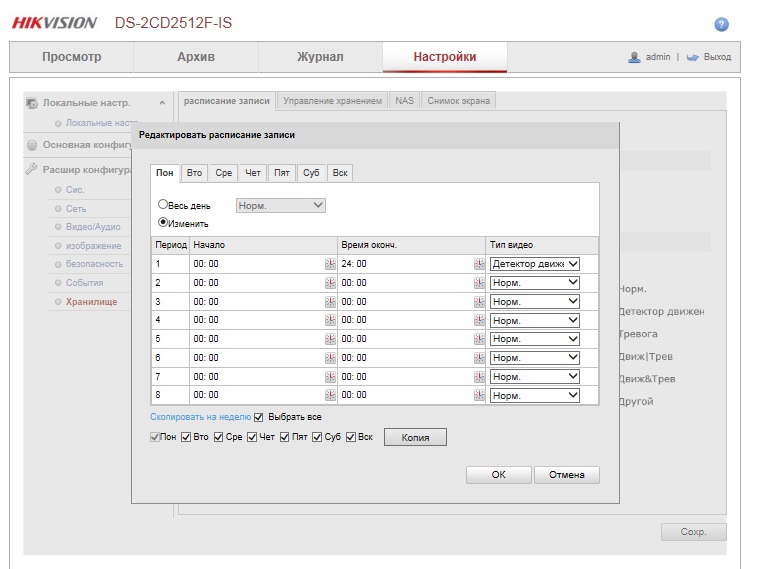Viewport: 759px width, 569px height.
Task: Select Хранилище in the sidebar
Action: pyautogui.click(x=91, y=302)
